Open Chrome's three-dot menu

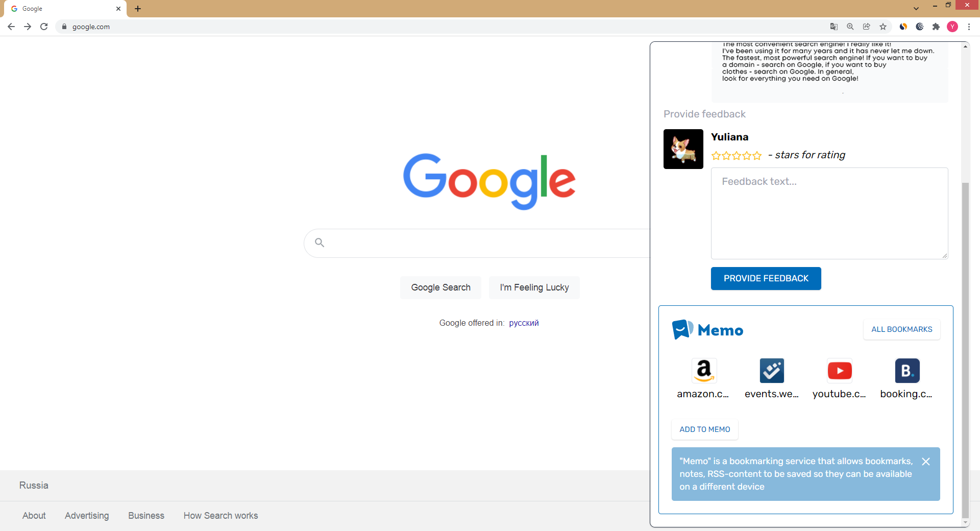pyautogui.click(x=969, y=27)
